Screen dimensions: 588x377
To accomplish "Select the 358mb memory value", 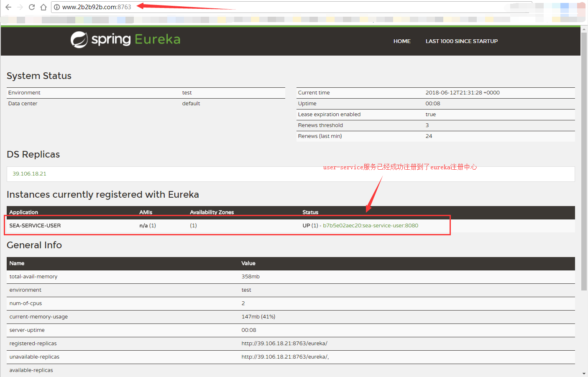I will click(251, 277).
